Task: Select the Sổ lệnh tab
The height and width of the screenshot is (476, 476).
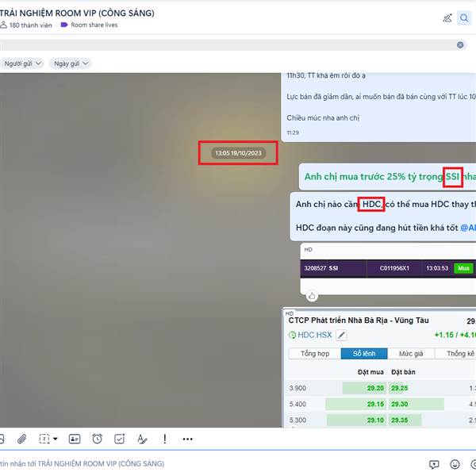Action: point(364,354)
